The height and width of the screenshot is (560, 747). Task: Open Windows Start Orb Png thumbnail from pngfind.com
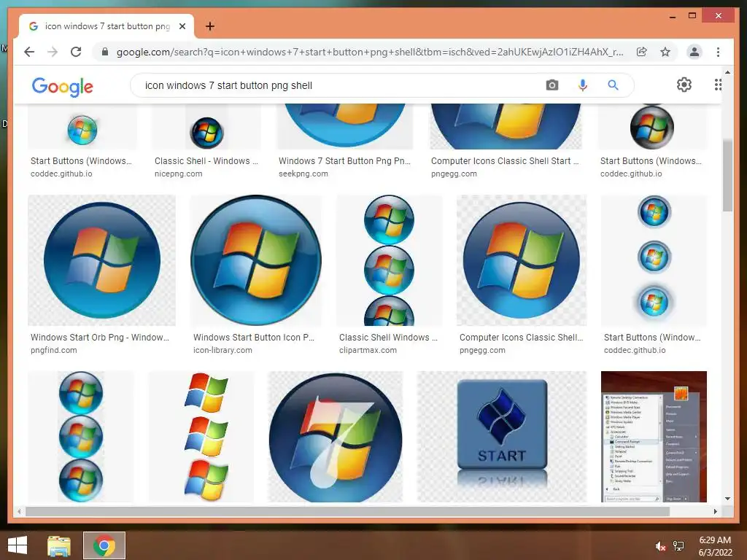click(x=101, y=260)
